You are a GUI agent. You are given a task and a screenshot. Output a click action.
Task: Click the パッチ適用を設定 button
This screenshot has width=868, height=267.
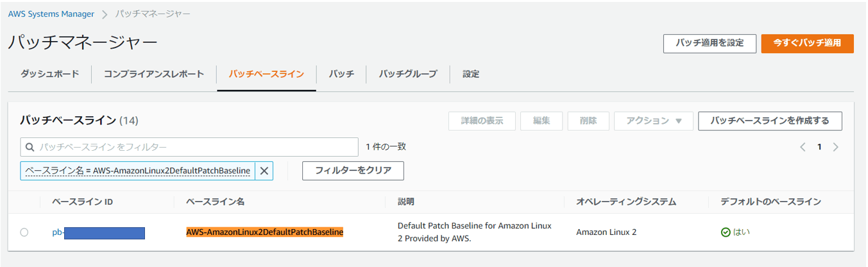pos(710,43)
